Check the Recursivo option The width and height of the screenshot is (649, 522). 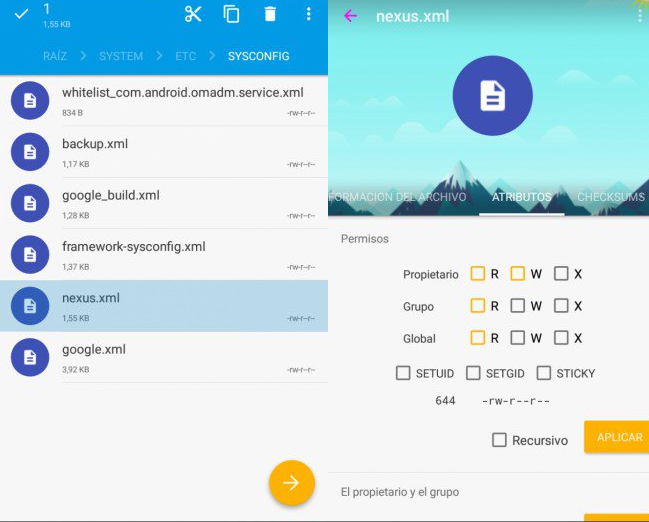pos(499,440)
